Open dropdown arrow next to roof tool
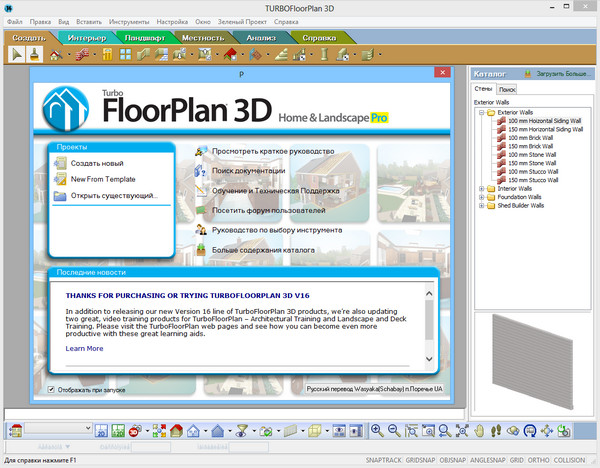The height and width of the screenshot is (468, 600). click(243, 55)
